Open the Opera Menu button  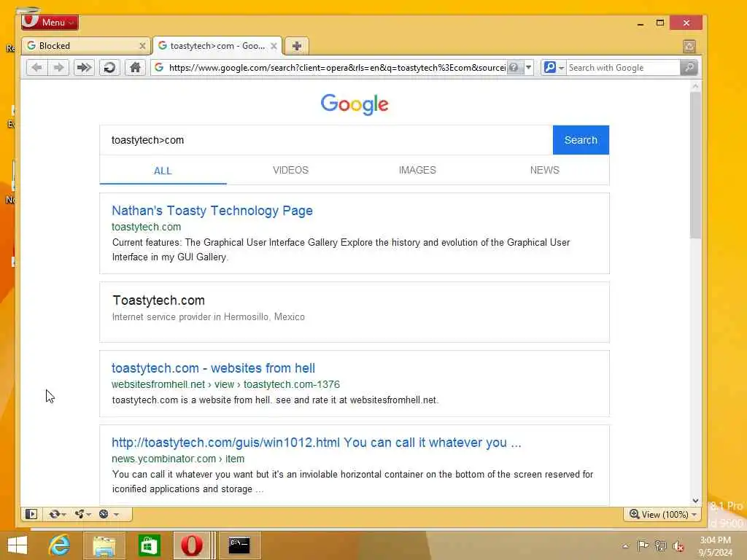pyautogui.click(x=50, y=22)
